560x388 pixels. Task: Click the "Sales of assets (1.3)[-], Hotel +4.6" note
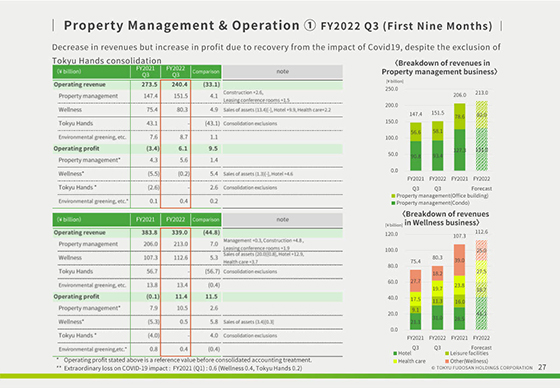coord(258,174)
